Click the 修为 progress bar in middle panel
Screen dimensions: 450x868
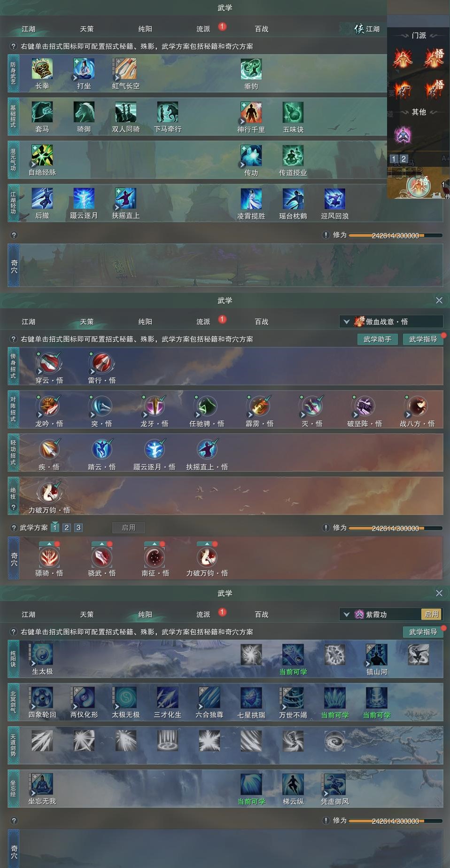pyautogui.click(x=396, y=528)
